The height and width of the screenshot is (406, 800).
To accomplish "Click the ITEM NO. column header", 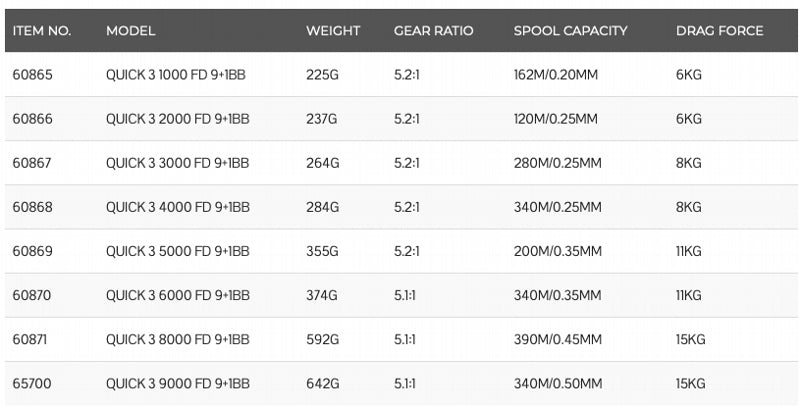I will click(42, 31).
